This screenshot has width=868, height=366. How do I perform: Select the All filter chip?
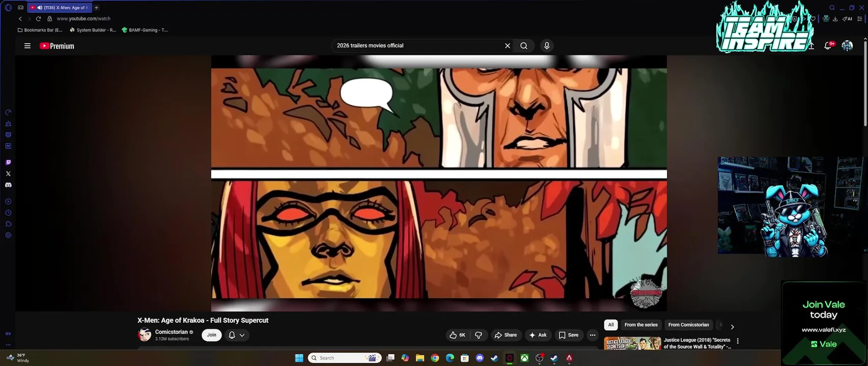pyautogui.click(x=611, y=325)
